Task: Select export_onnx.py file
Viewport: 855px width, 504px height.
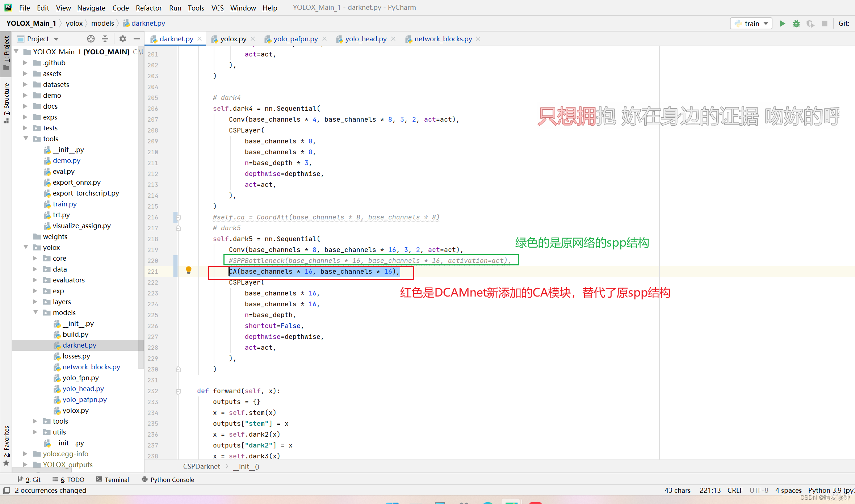Action: click(76, 182)
